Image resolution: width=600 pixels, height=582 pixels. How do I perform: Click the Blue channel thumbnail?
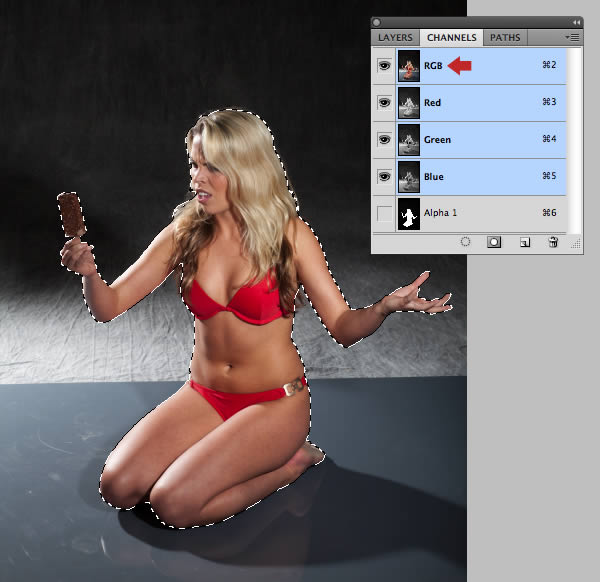(x=409, y=176)
